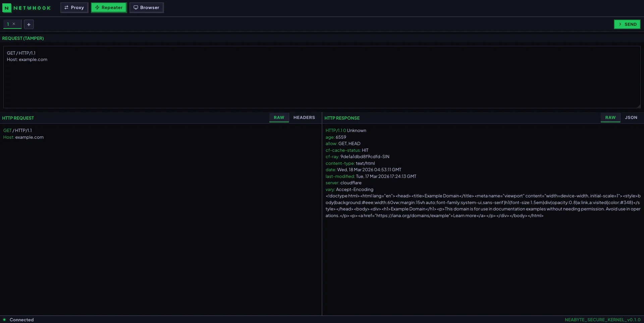Viewport: 644px width, 323px height.
Task: Click the 'vary: Accept-Encoding' header
Action: 350,189
